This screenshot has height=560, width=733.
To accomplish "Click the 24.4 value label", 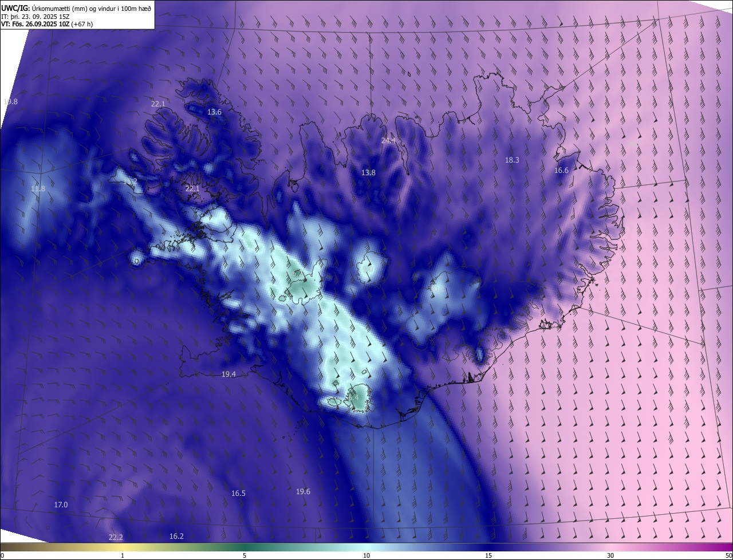I will click(388, 140).
